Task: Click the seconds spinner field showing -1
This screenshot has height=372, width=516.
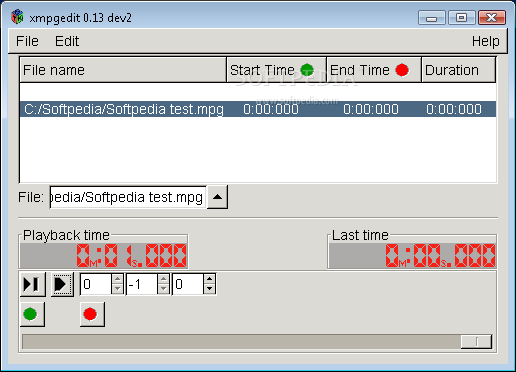Action: tap(142, 284)
